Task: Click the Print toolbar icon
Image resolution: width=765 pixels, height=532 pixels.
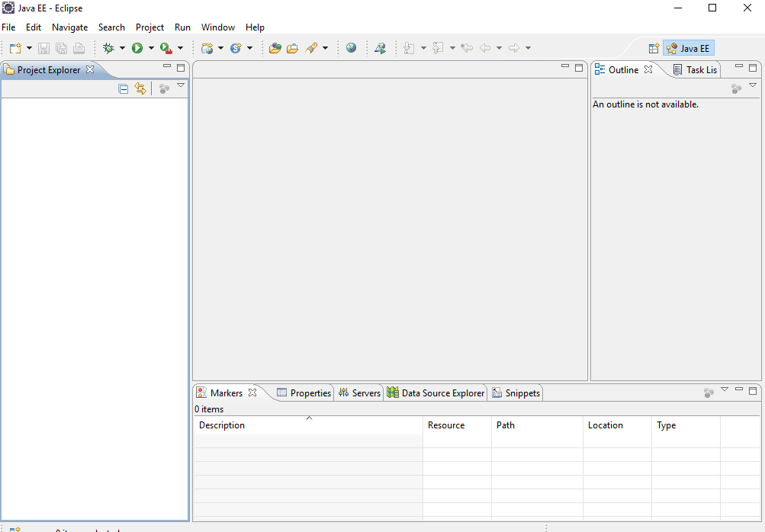Action: point(79,48)
